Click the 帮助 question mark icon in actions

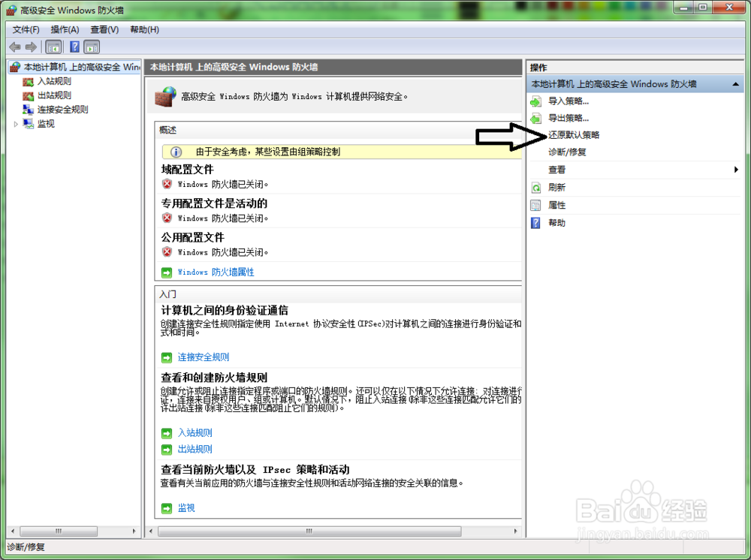point(536,223)
